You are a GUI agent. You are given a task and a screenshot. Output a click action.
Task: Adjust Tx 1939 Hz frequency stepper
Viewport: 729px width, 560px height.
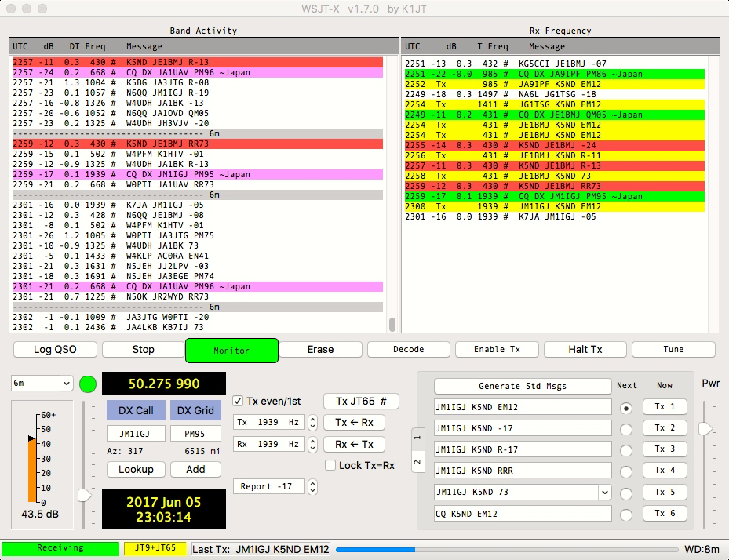[x=313, y=422]
